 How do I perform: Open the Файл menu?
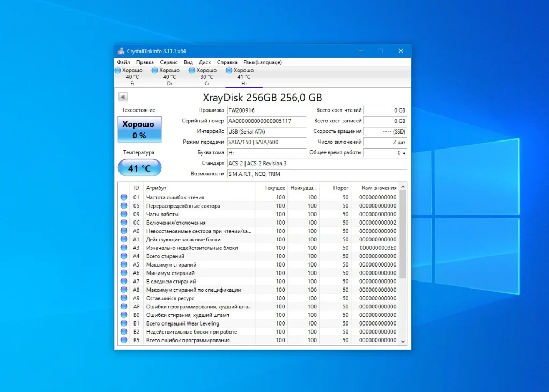(123, 62)
